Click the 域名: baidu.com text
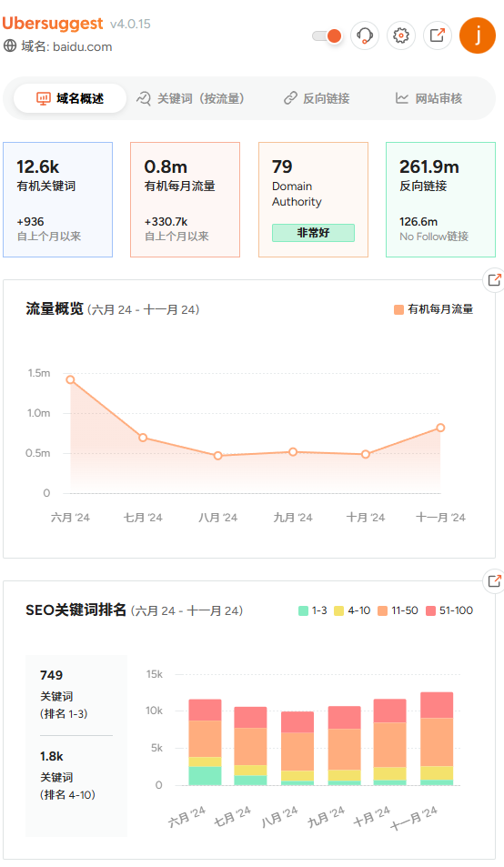Image resolution: width=504 pixels, height=867 pixels. click(x=66, y=46)
